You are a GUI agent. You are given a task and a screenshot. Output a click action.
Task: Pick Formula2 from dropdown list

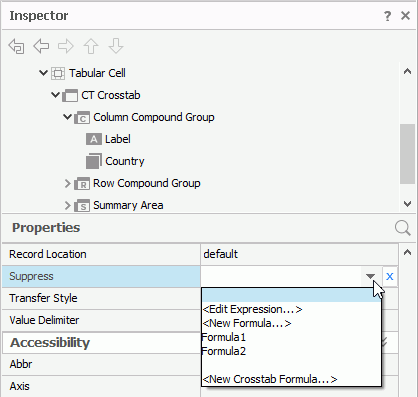coord(224,351)
